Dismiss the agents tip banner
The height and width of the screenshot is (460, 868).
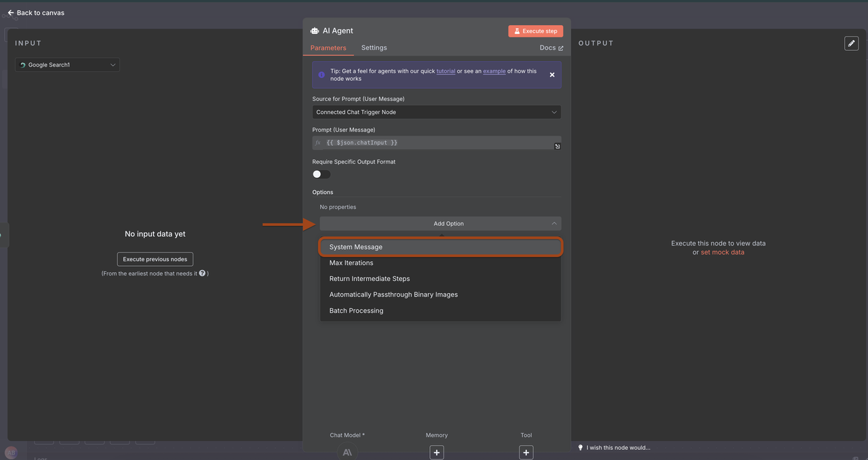pos(552,75)
